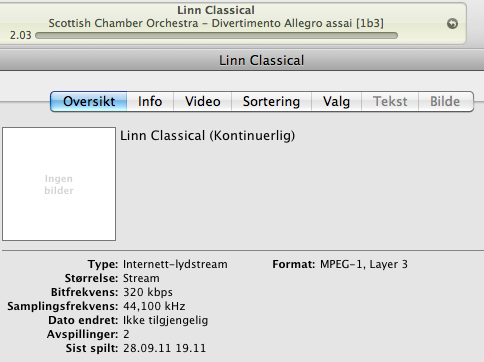Click the Internett-lydstream type value
The width and height of the screenshot is (484, 362).
175,264
